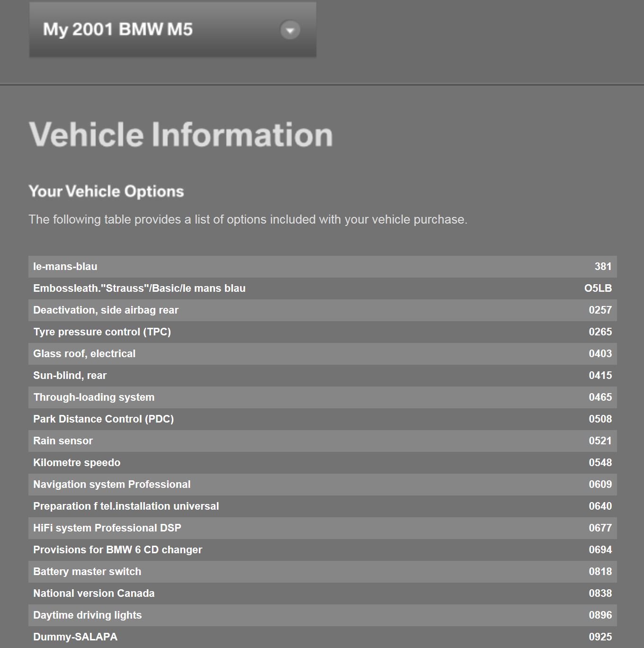The height and width of the screenshot is (648, 644).
Task: Click option code 0521
Action: point(600,441)
